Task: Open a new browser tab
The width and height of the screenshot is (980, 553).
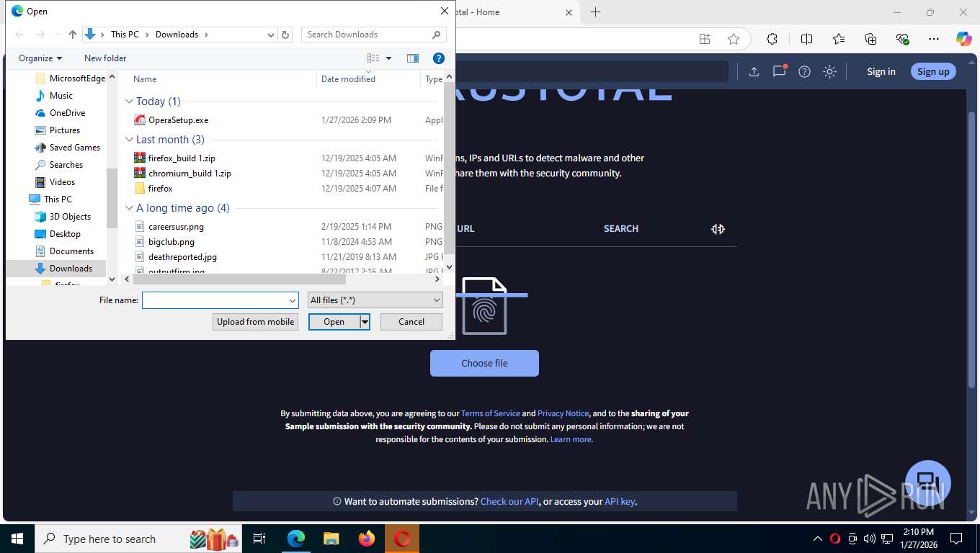Action: pos(595,12)
